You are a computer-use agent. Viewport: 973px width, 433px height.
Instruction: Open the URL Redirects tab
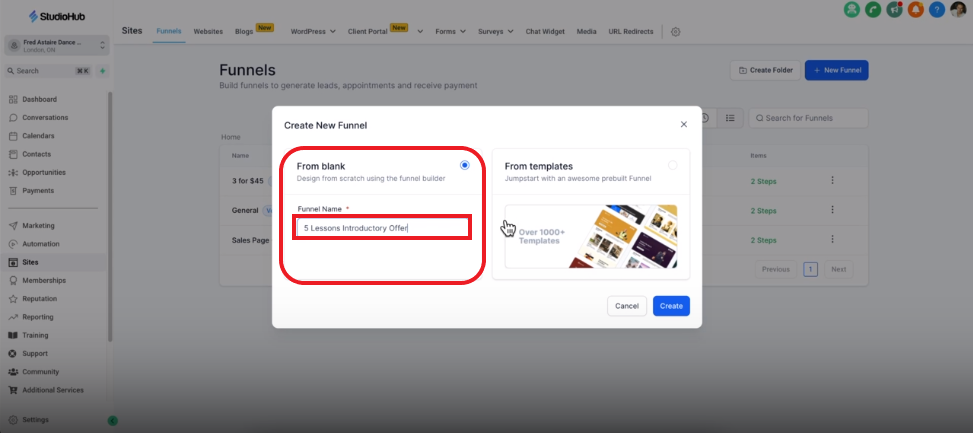pos(630,31)
